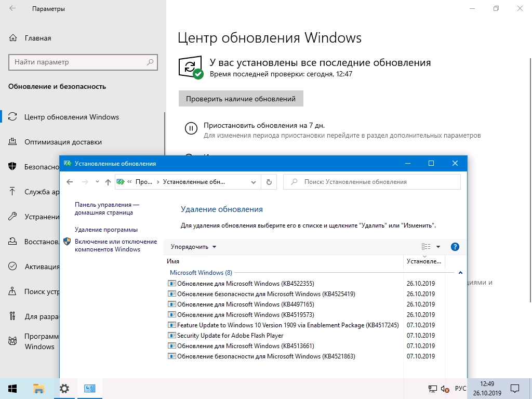Click the Microsoft Windows (8) group label

pyautogui.click(x=201, y=273)
